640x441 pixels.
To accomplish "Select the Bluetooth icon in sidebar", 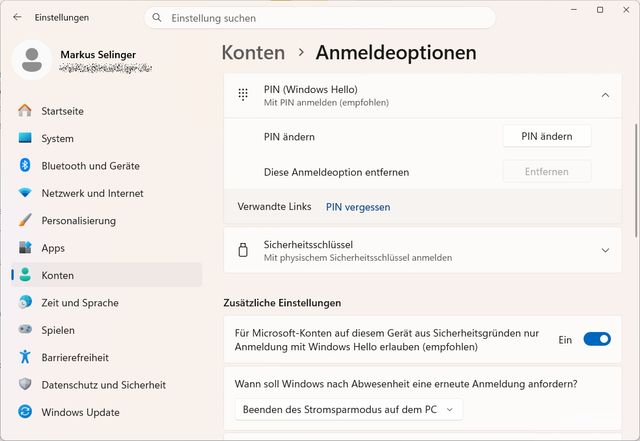I will click(25, 165).
